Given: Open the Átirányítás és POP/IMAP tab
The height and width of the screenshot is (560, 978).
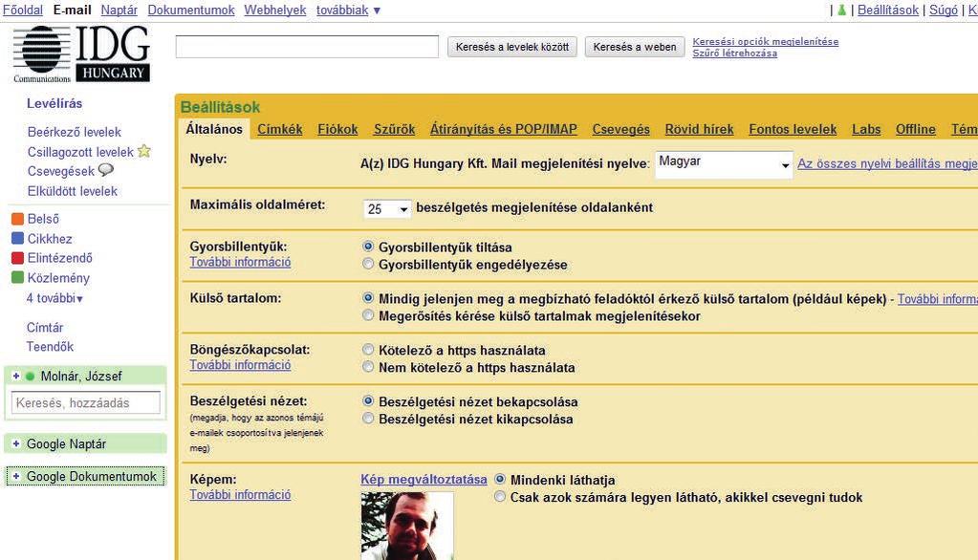Looking at the screenshot, I should coord(504,129).
